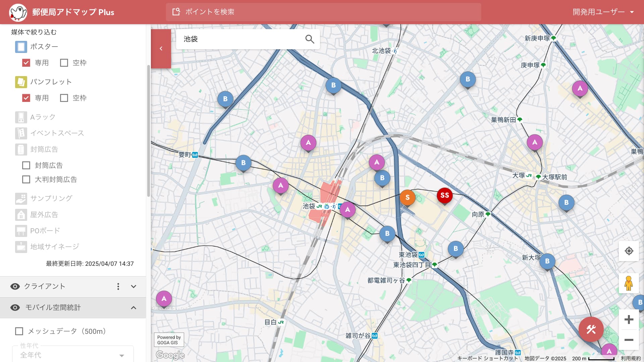Collapse side panel with red arrow tab
The height and width of the screenshot is (362, 644).
pos(161,49)
